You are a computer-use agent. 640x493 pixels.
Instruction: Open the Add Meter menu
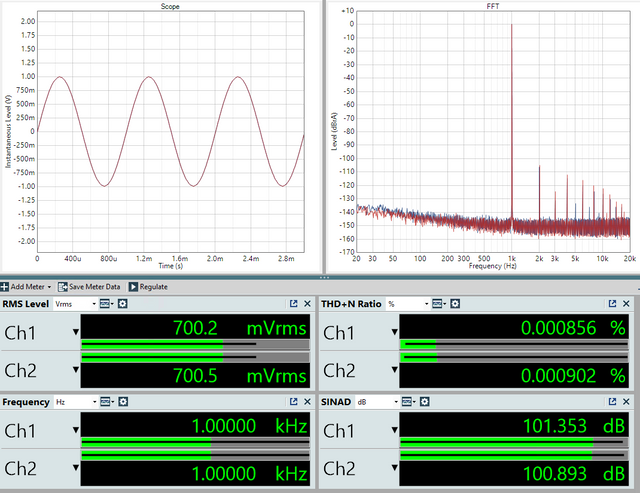[x=26, y=286]
